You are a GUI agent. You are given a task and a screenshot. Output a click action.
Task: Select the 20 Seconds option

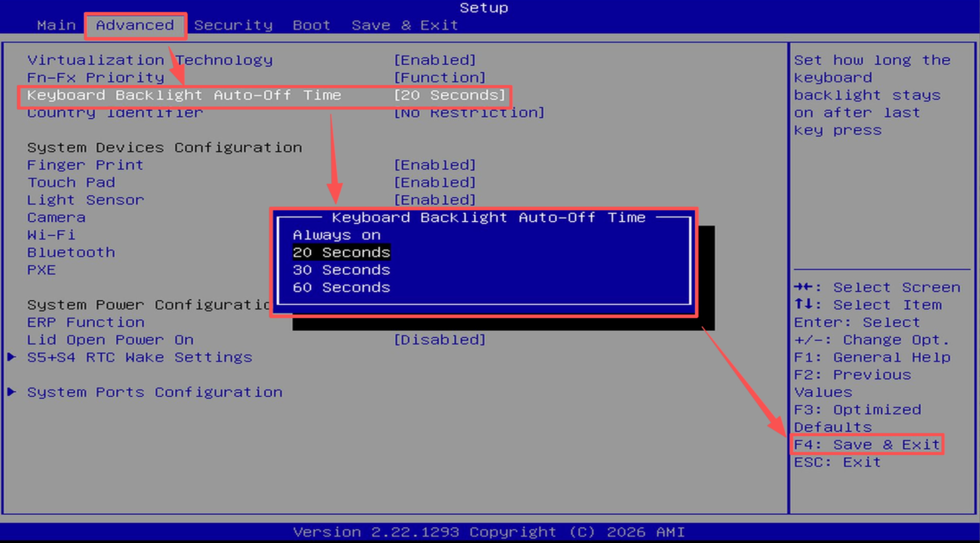click(341, 253)
